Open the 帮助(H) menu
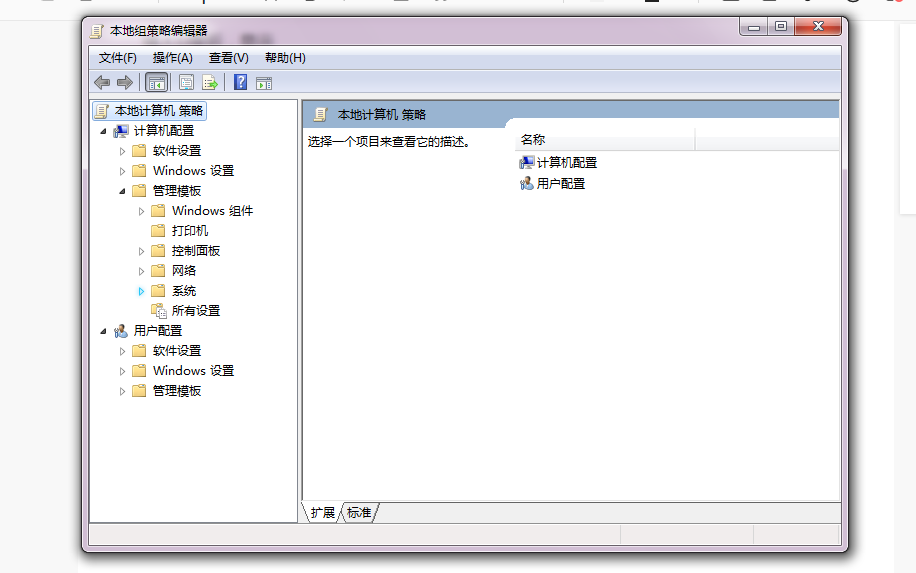The image size is (916, 573). 285,58
